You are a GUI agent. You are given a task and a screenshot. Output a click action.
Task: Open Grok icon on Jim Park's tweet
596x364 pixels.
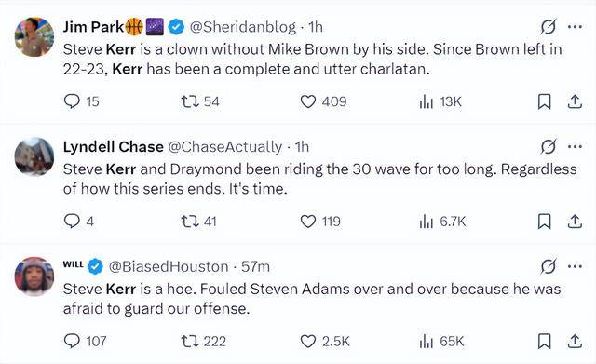pyautogui.click(x=549, y=27)
